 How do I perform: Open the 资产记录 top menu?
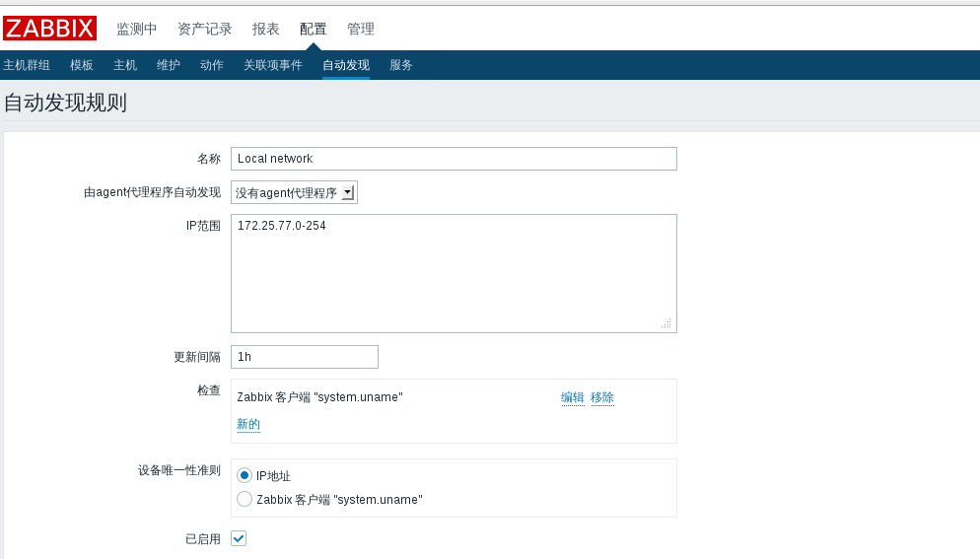pyautogui.click(x=204, y=29)
